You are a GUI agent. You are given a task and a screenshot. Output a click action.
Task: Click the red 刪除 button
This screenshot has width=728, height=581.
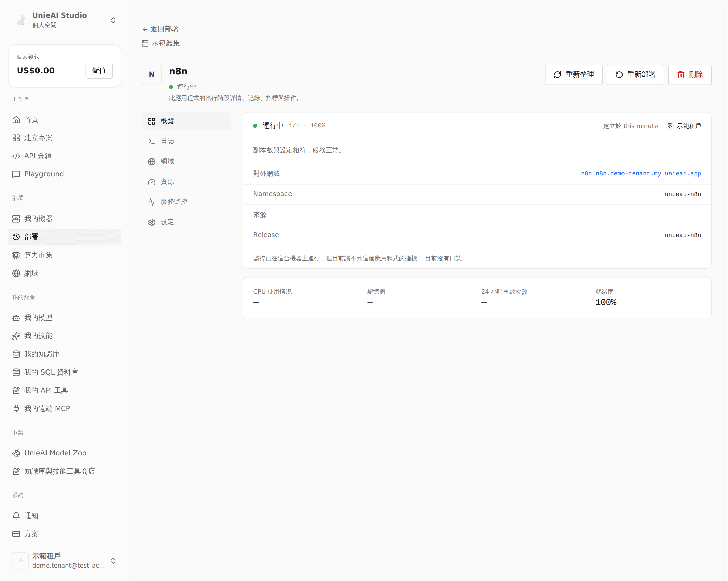pos(690,75)
